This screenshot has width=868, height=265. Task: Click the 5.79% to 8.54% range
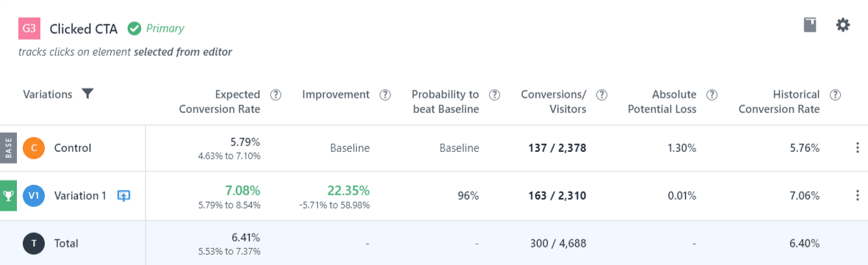[x=229, y=206]
